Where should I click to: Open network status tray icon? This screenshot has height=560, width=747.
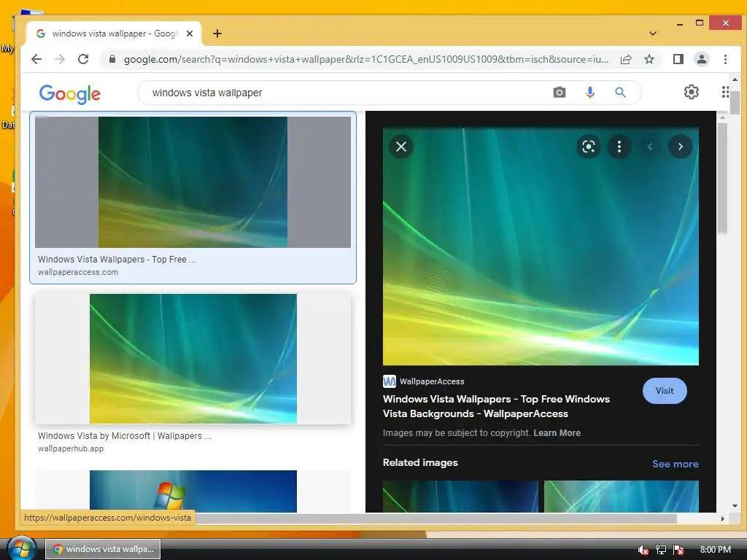coord(660,550)
